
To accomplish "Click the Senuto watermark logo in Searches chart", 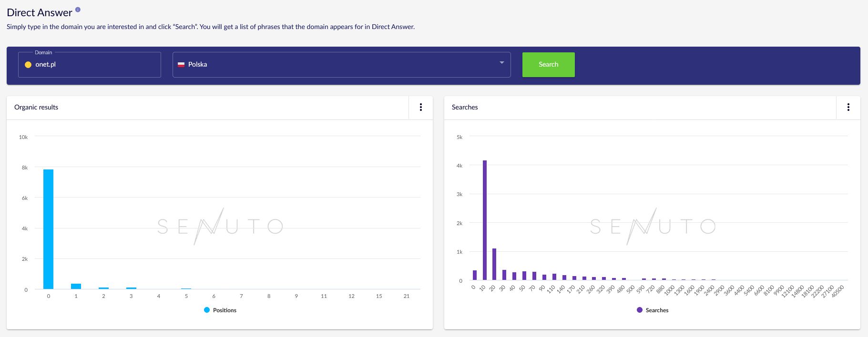I will coord(653,227).
